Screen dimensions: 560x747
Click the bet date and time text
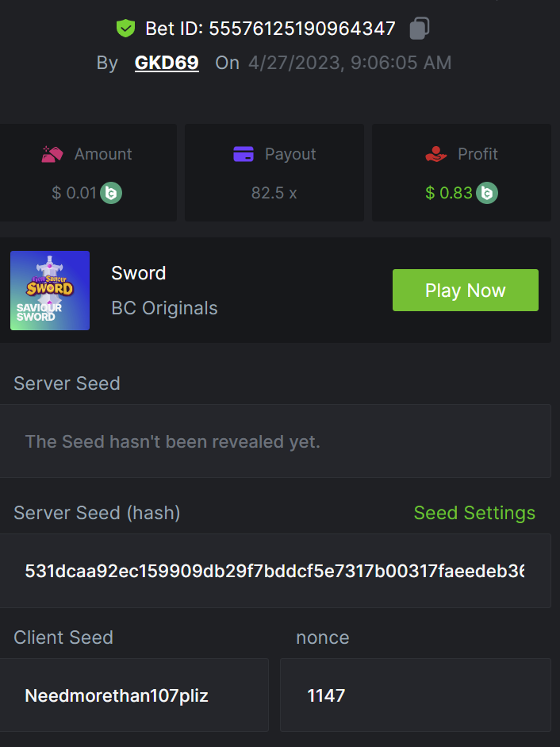tap(350, 63)
